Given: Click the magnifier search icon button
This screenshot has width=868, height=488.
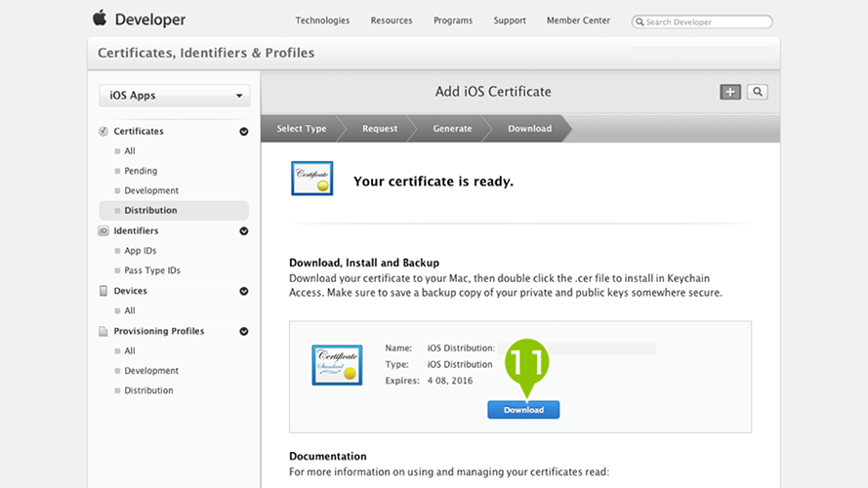Looking at the screenshot, I should coord(758,92).
